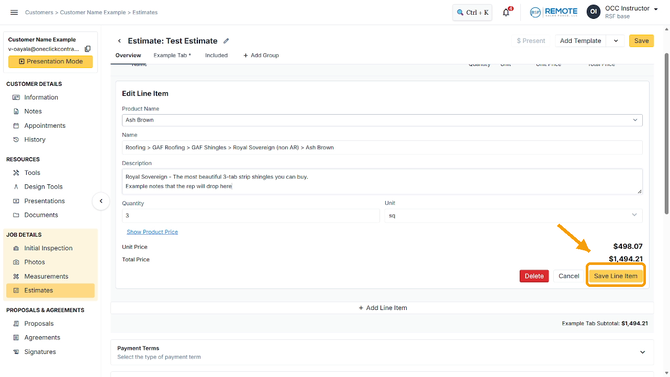Click the History clock icon

pos(16,140)
